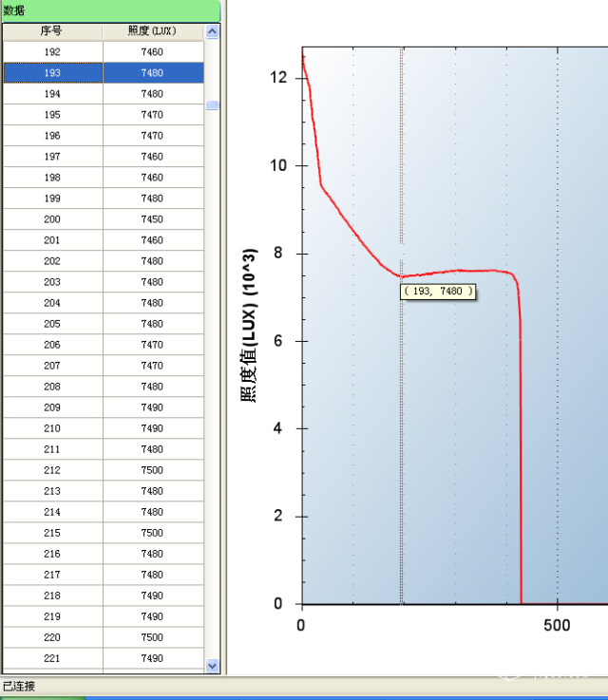
Task: Click the 12 tick label on Y-axis
Action: tap(277, 78)
